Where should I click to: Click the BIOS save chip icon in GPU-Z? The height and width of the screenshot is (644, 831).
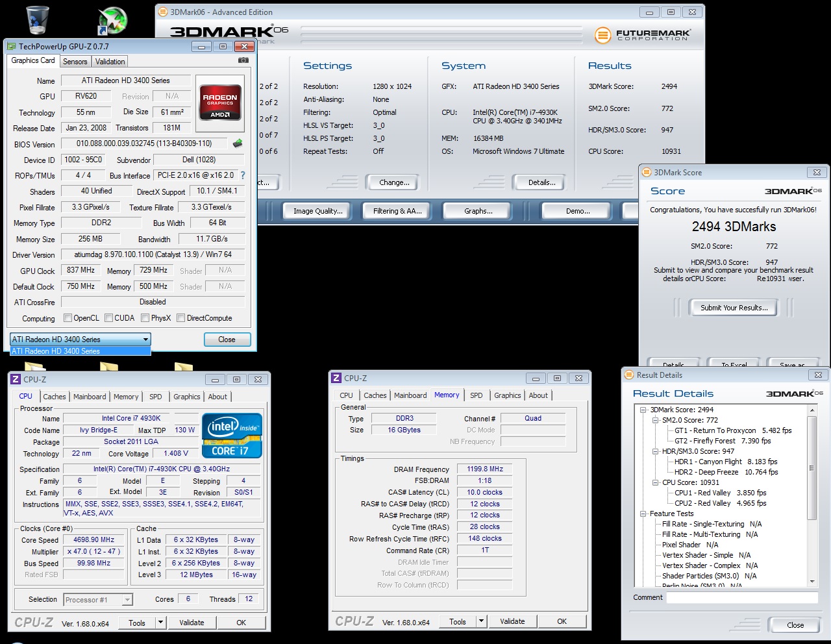point(238,143)
